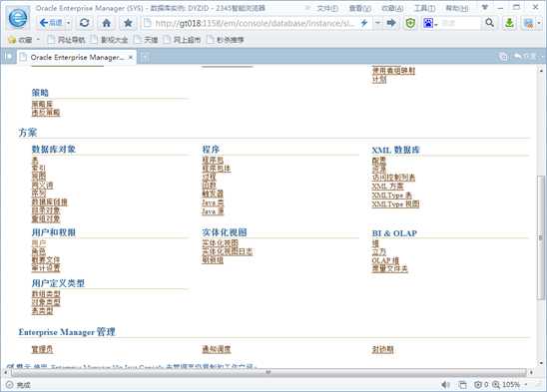547x392 pixels.
Task: Open the 影视大全 bookmark
Action: (x=109, y=40)
